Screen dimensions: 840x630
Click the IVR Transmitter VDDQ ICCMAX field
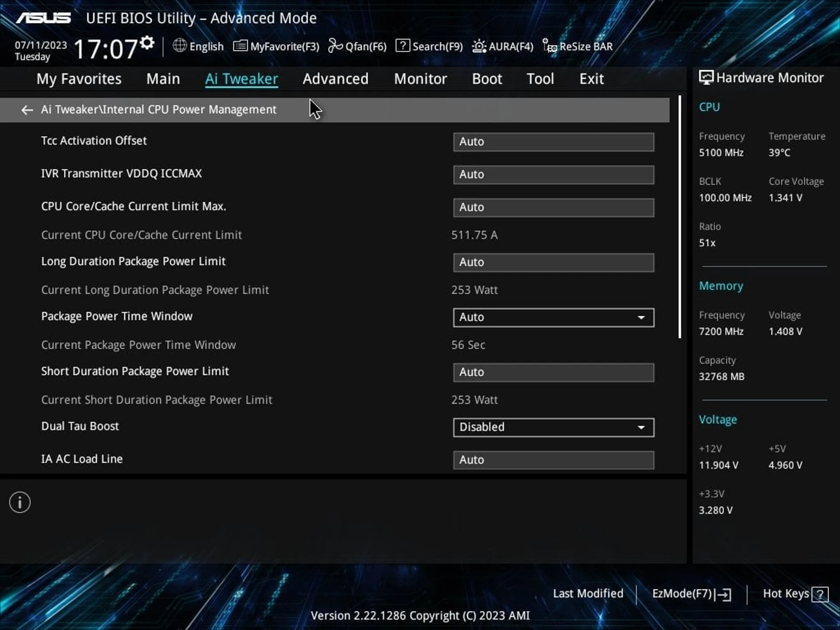click(x=553, y=175)
